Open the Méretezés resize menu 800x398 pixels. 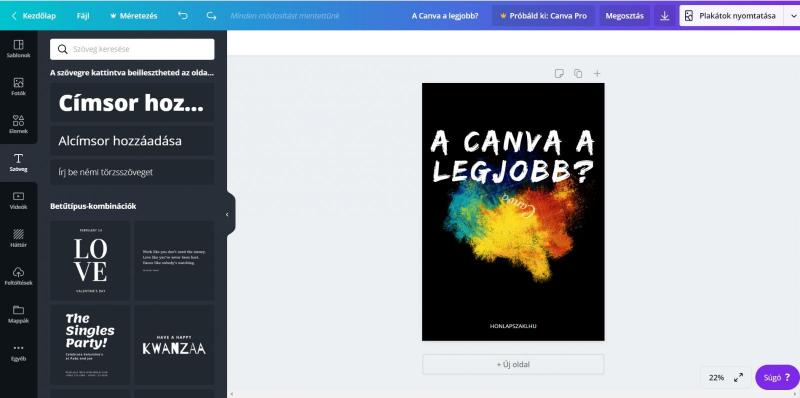point(134,16)
